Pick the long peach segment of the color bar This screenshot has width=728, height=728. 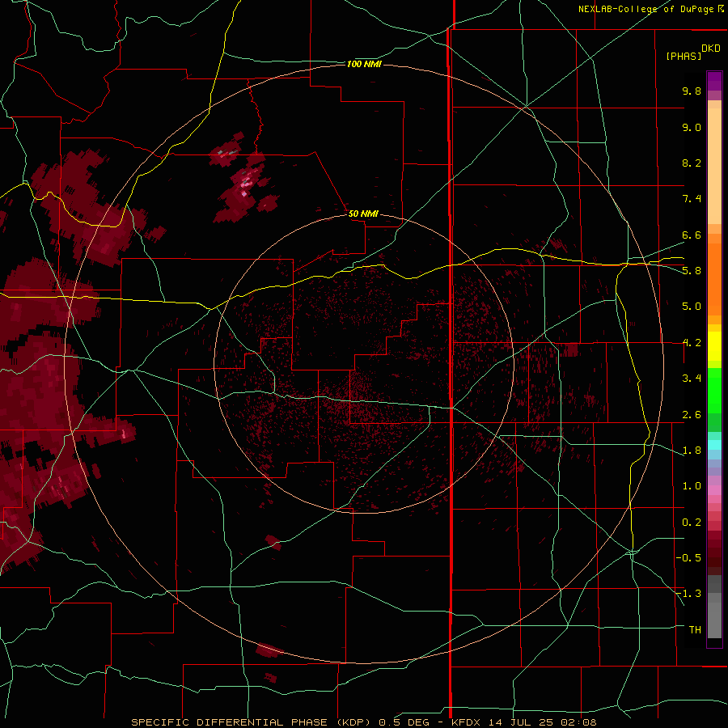coord(714,167)
